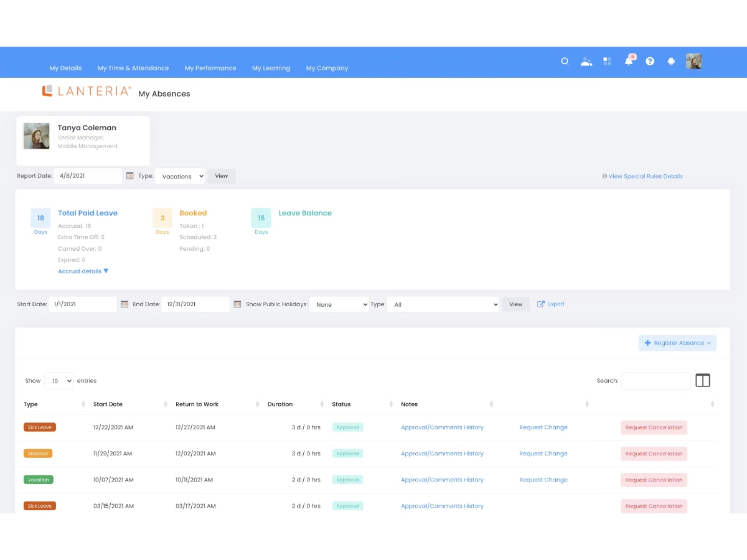
Task: Click View button beside Export
Action: [x=516, y=304]
